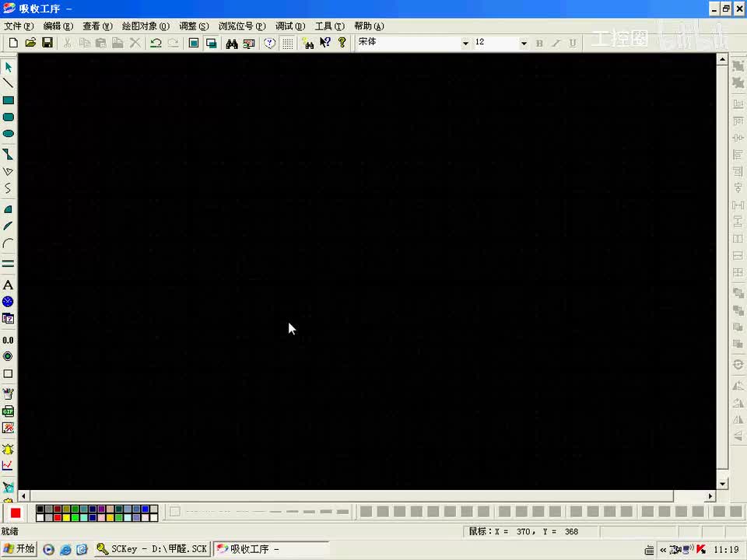Select the text 'A' tool
The width and height of the screenshot is (747, 560).
click(8, 285)
